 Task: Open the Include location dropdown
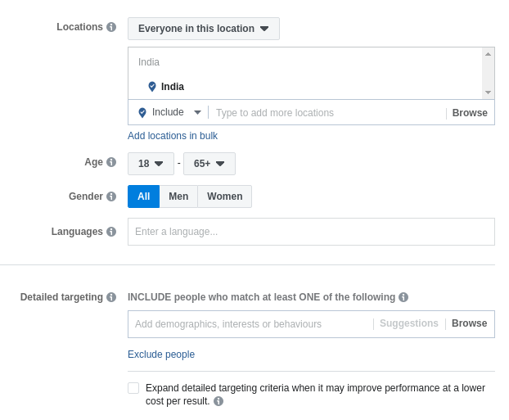pyautogui.click(x=169, y=112)
